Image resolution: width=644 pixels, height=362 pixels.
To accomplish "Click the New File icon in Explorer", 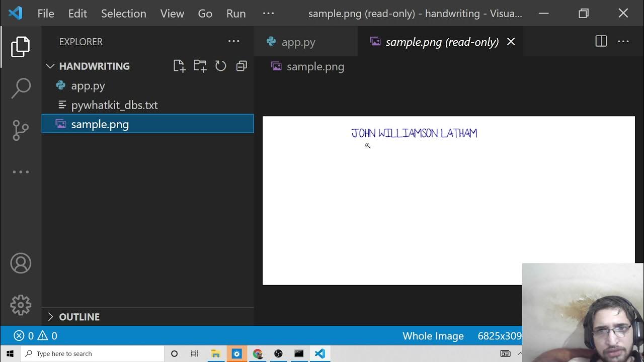I will click(x=179, y=66).
